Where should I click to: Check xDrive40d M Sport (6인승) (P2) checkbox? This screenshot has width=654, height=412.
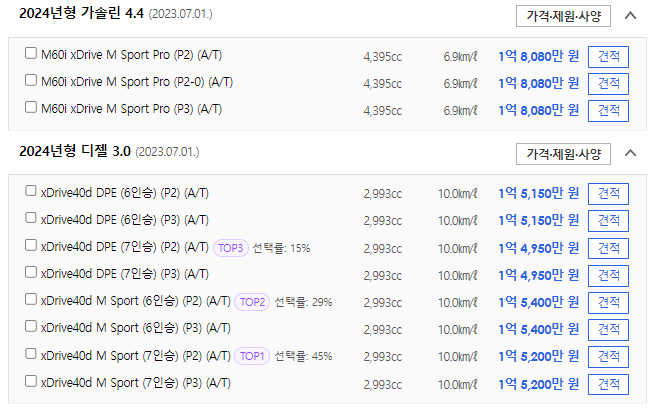[x=31, y=299]
